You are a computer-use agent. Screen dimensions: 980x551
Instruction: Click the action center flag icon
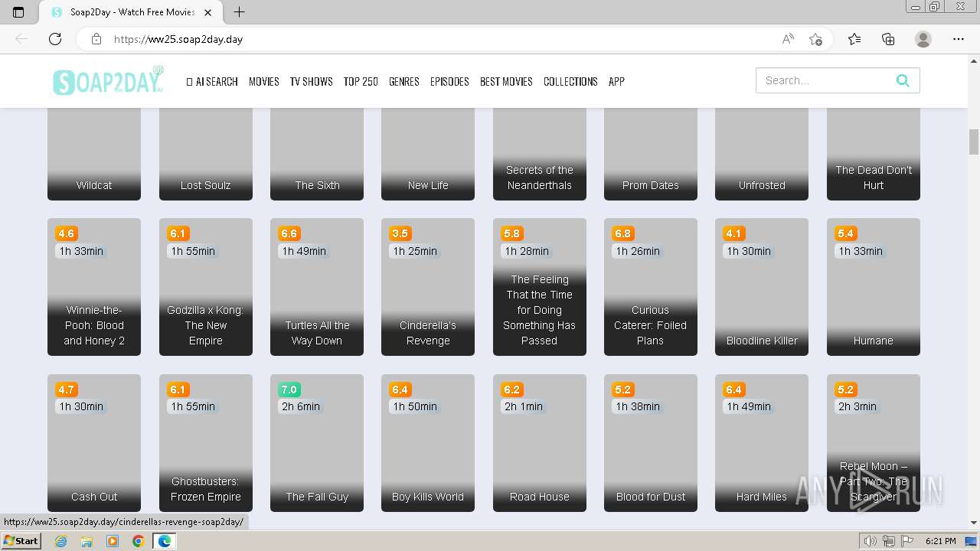click(x=907, y=541)
